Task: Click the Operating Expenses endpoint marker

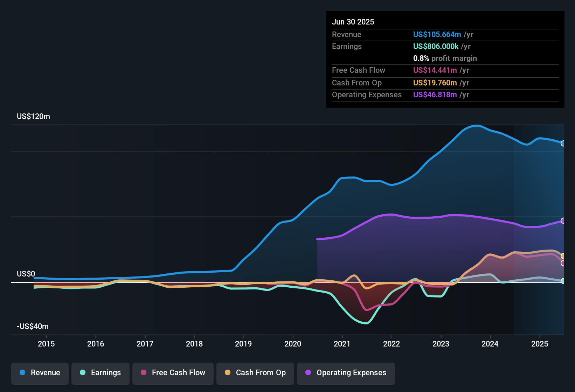Action: coord(563,221)
